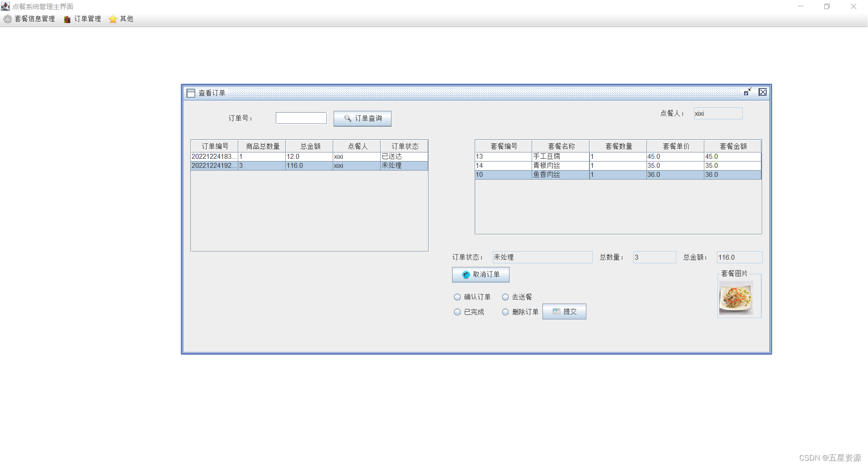Click the 订单号 input field
Viewport: 868px width, 466px height.
pyautogui.click(x=301, y=119)
